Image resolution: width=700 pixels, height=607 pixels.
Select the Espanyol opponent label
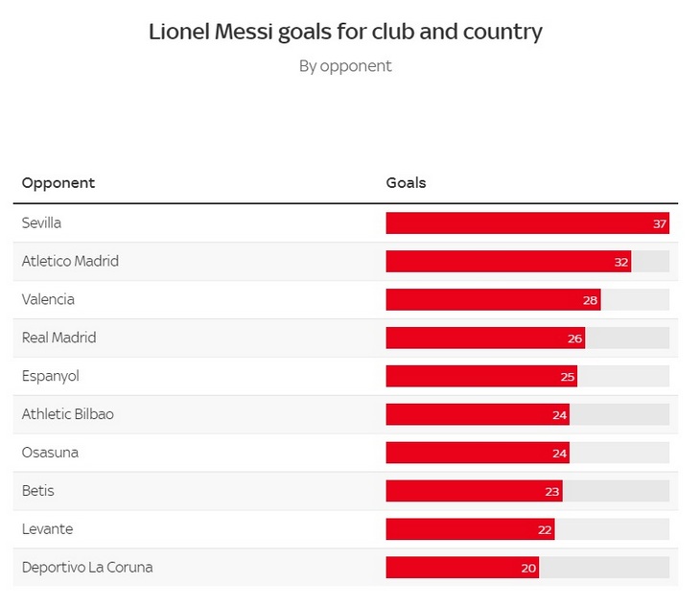point(50,376)
